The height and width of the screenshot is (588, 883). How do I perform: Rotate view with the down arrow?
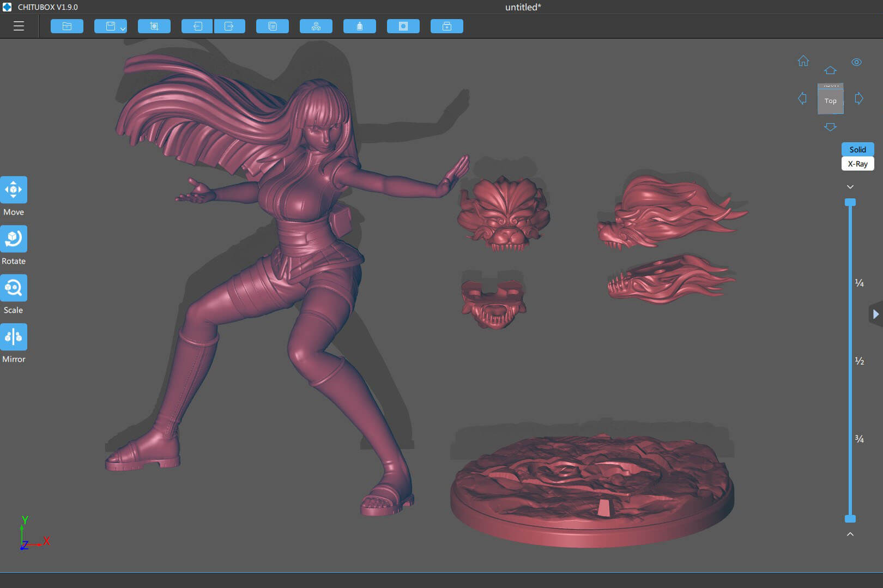coord(830,127)
